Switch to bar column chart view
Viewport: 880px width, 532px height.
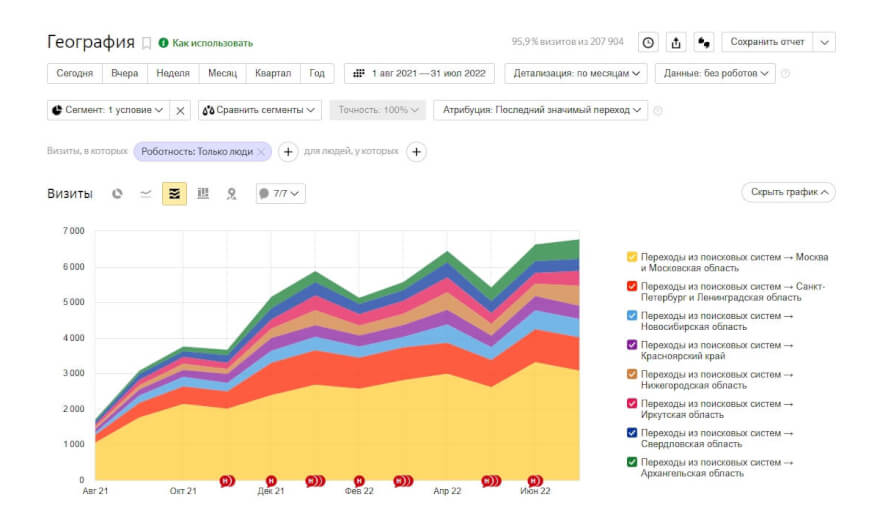(x=203, y=193)
